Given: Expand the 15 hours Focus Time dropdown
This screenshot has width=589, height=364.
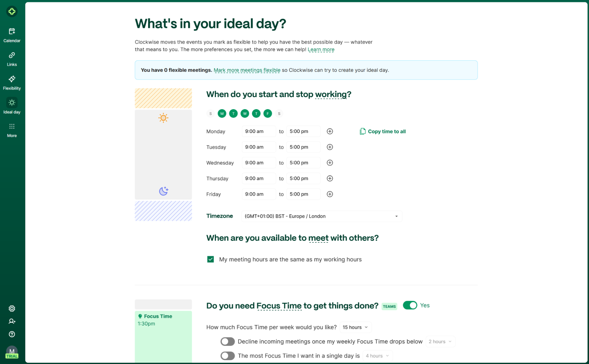Looking at the screenshot, I should [x=355, y=327].
